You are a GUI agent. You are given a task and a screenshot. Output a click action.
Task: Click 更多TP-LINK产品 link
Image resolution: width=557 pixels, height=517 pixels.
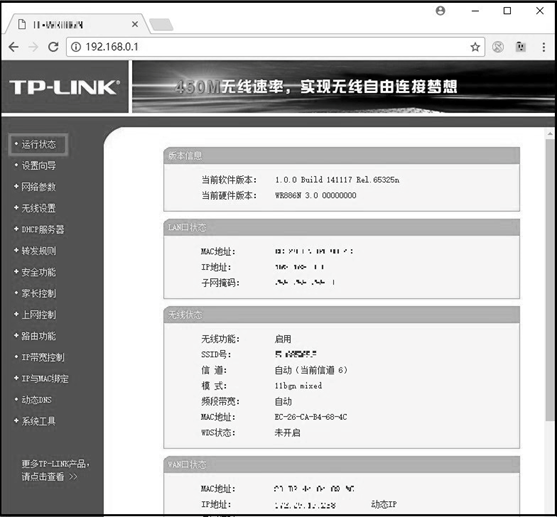55,470
